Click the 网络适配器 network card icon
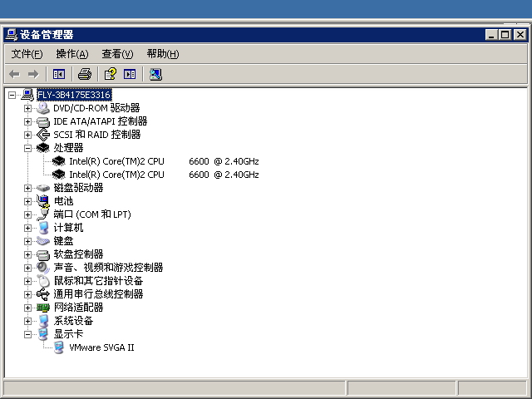532x399 pixels. point(42,308)
